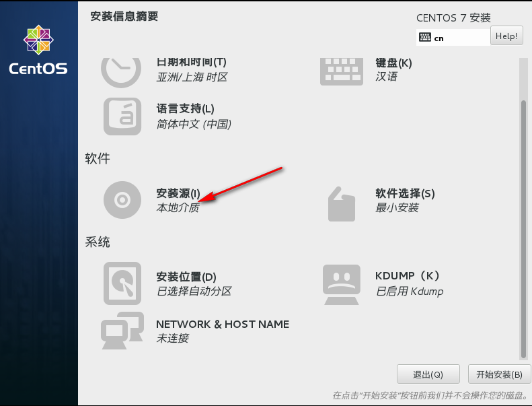Click 开始安装(B) begin installation button
The image size is (532, 406).
(x=500, y=374)
